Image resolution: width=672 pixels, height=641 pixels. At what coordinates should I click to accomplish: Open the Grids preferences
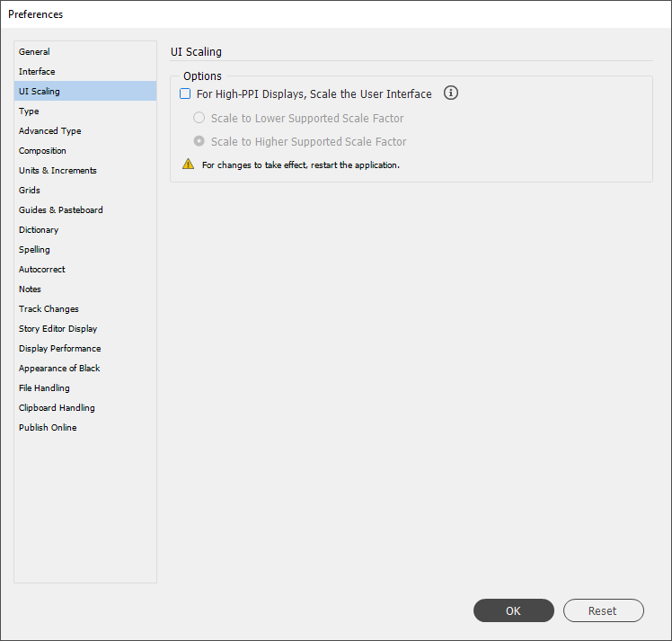pyautogui.click(x=85, y=190)
